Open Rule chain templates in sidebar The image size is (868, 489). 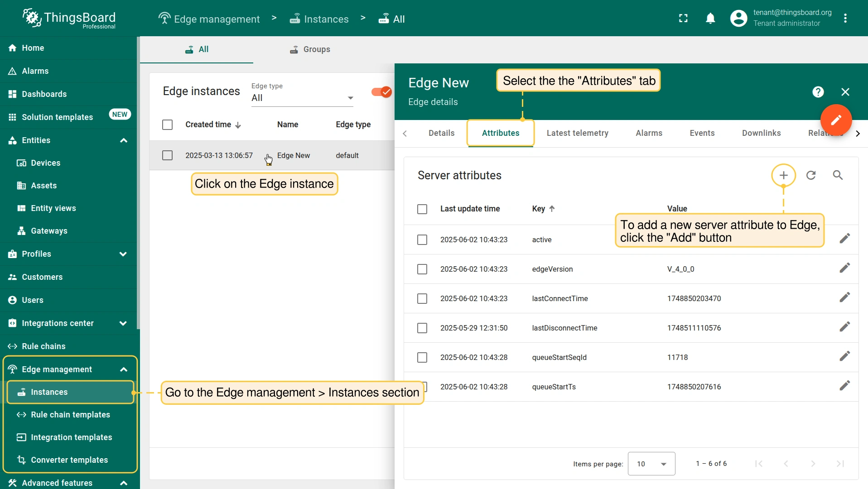click(x=70, y=415)
